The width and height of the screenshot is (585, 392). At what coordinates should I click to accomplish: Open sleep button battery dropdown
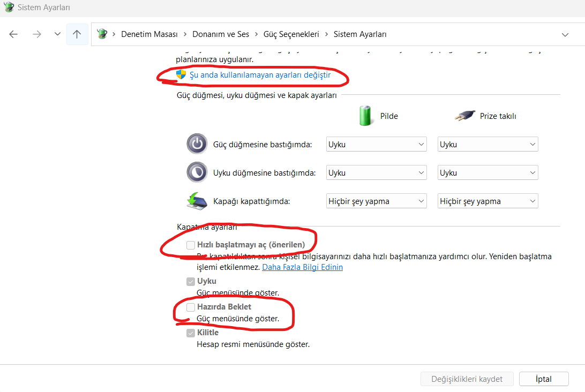(376, 172)
